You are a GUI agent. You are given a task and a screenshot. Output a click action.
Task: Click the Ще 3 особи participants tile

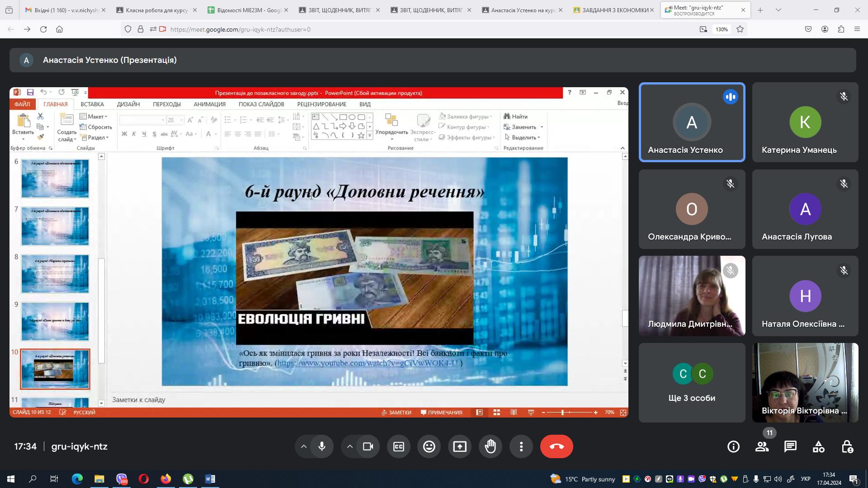692,382
